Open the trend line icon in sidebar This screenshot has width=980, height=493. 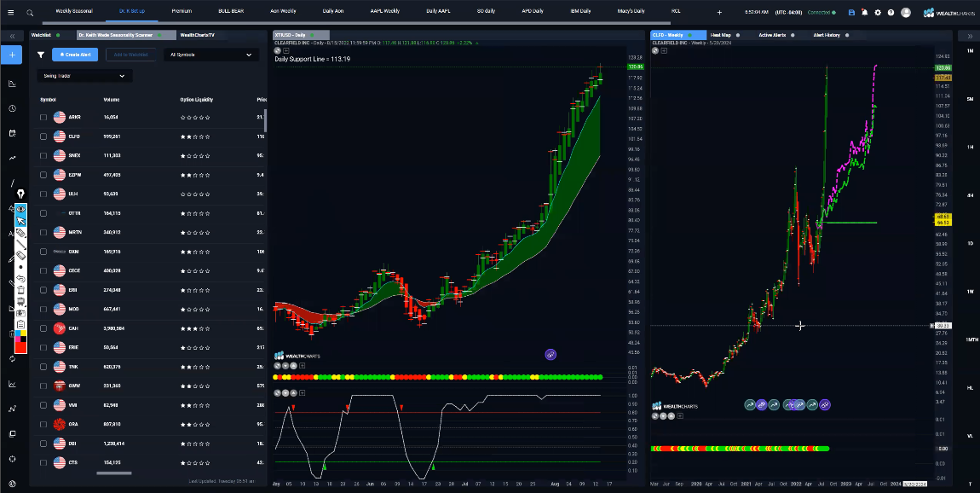[x=12, y=159]
